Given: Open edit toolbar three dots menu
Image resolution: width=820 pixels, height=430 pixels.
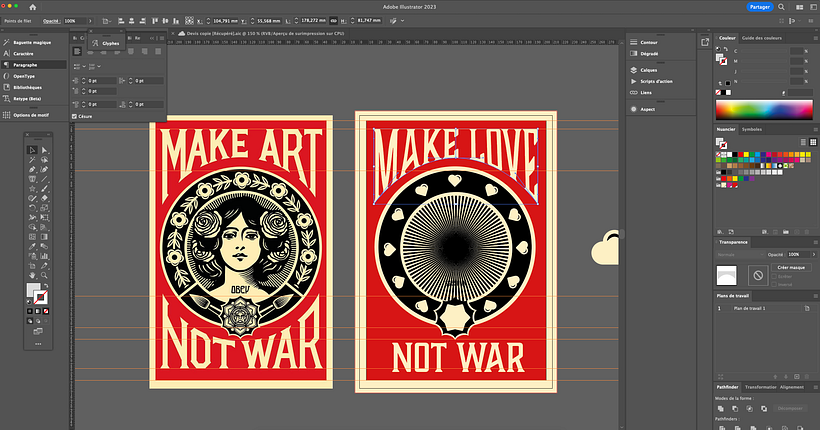Looking at the screenshot, I should coord(38,344).
